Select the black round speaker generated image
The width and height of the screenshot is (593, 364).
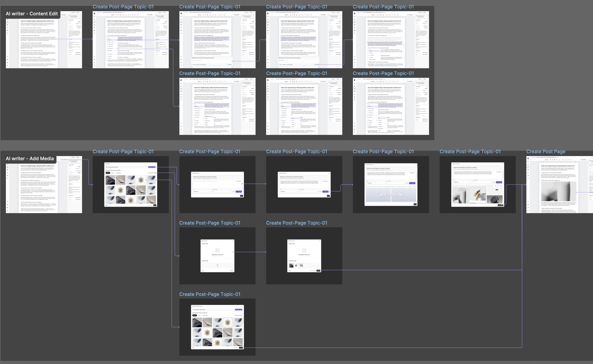[x=495, y=199]
